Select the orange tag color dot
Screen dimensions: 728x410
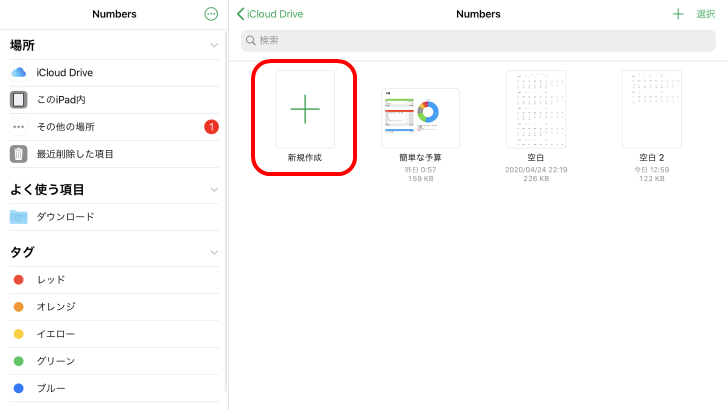click(x=19, y=307)
